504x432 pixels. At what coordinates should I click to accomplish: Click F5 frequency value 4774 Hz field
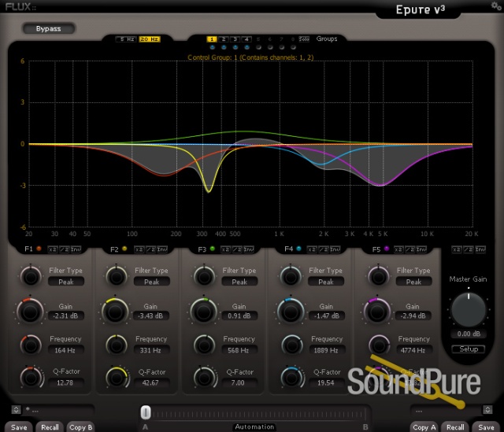(x=413, y=350)
